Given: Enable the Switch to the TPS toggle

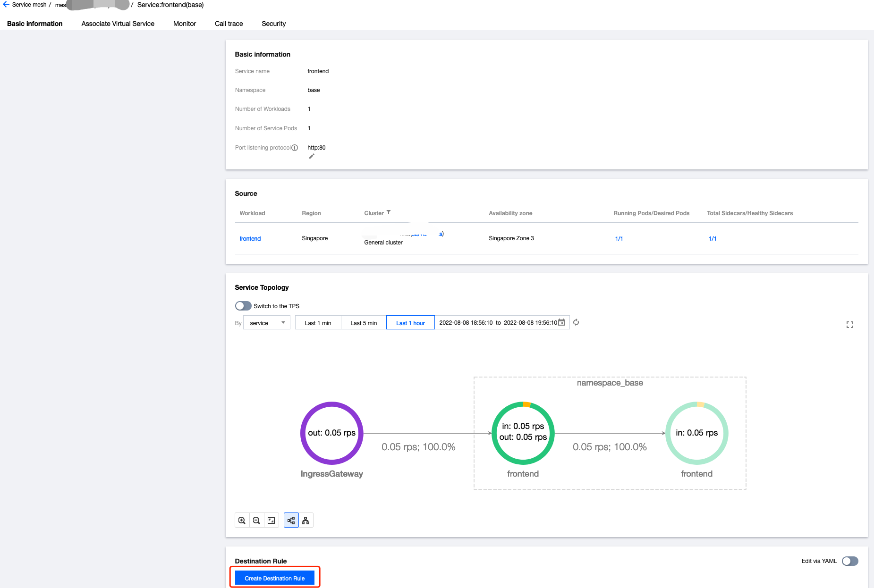Looking at the screenshot, I should click(x=243, y=306).
